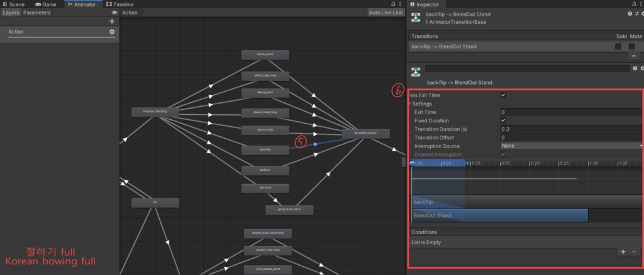The image size is (644, 275).
Task: Open help icon next to transition name field
Action: click(635, 68)
